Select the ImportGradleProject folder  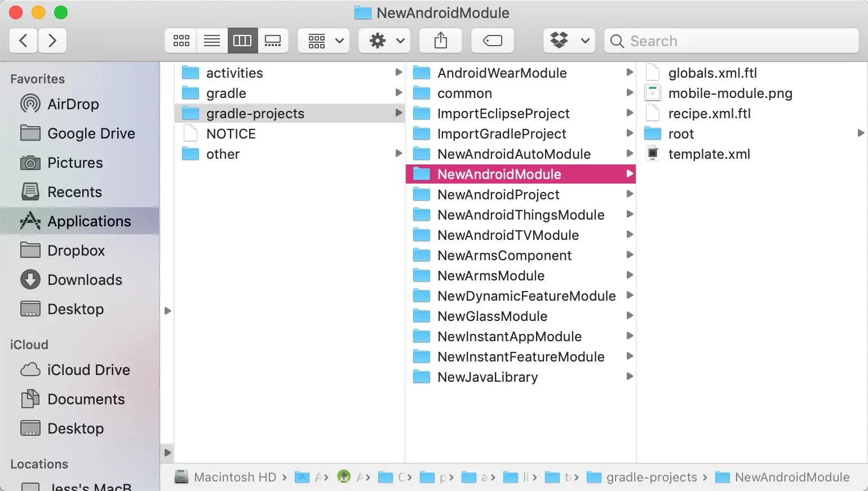(520, 133)
